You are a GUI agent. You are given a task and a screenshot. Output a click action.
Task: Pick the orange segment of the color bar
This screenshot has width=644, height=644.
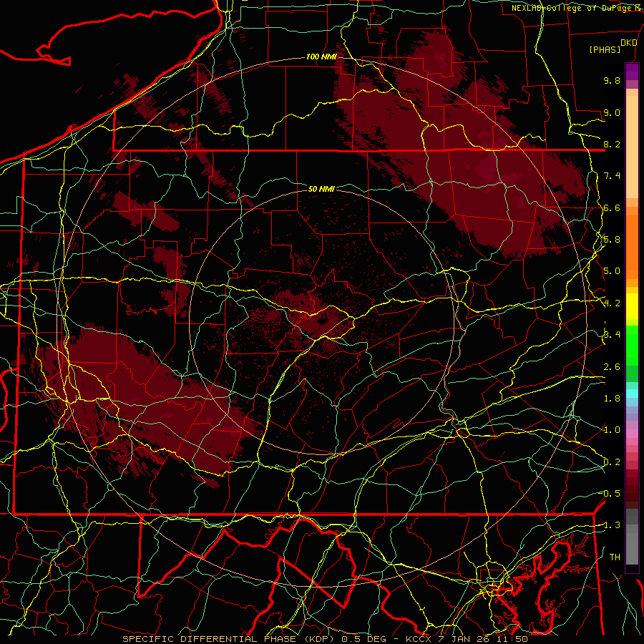click(632, 246)
